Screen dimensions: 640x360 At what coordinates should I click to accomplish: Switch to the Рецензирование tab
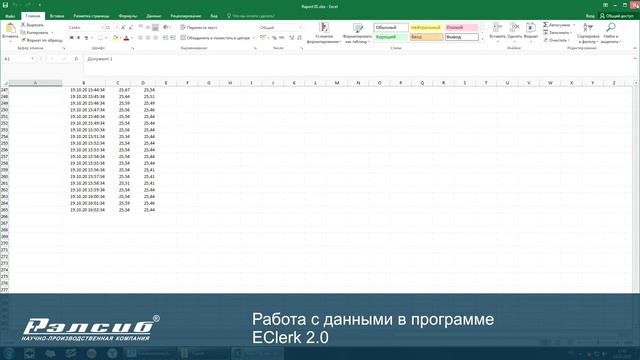[186, 16]
